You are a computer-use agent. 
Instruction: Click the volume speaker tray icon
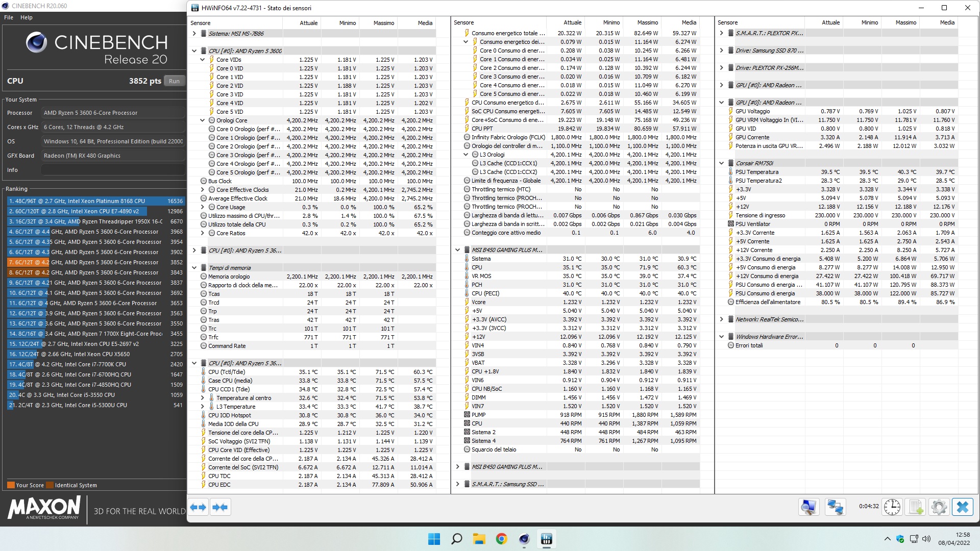[926, 539]
